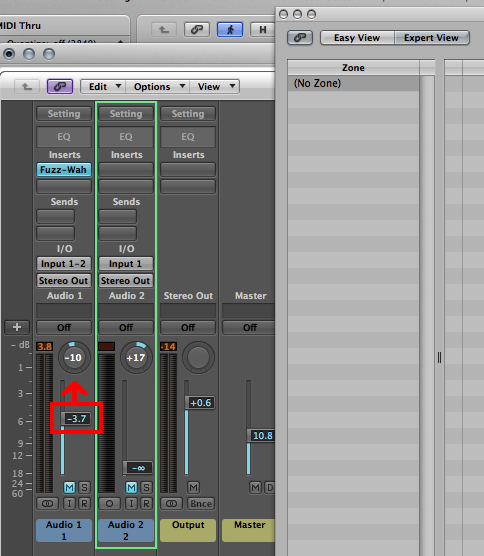Screen dimensions: 484x556
Task: Open Stereo Out output selector on Audio 1
Action: click(64, 280)
